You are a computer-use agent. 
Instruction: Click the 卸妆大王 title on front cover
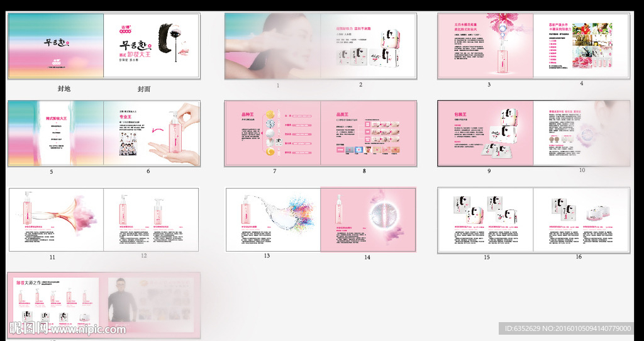pos(139,53)
